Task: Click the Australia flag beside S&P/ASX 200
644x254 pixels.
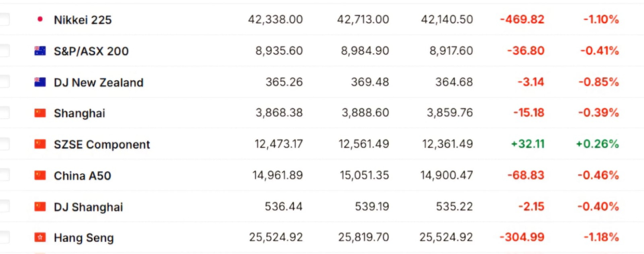Action: [x=40, y=51]
